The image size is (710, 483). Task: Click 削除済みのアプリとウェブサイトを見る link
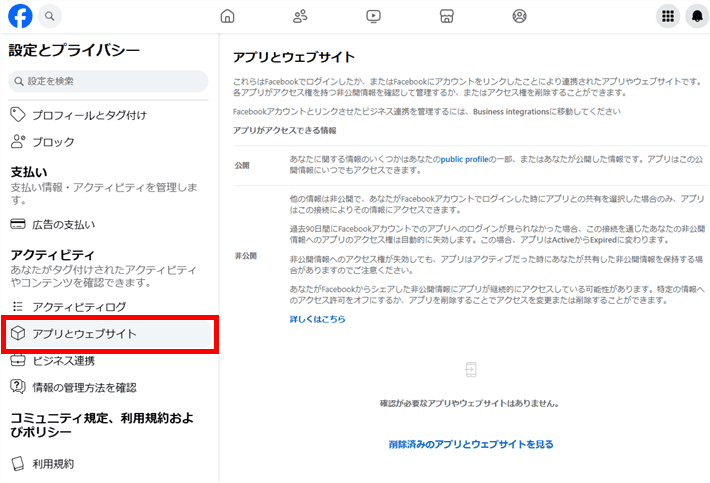click(x=471, y=445)
